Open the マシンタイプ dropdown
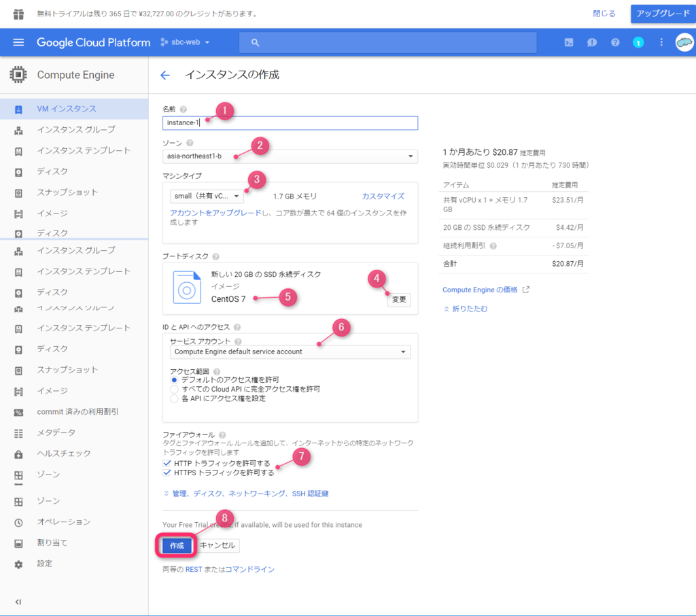The width and height of the screenshot is (696, 616). click(207, 196)
